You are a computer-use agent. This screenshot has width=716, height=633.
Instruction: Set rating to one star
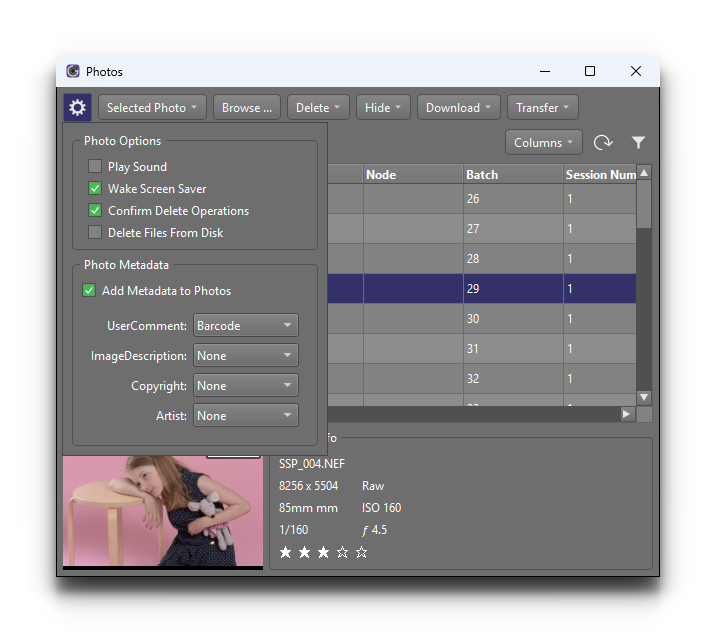[285, 553]
